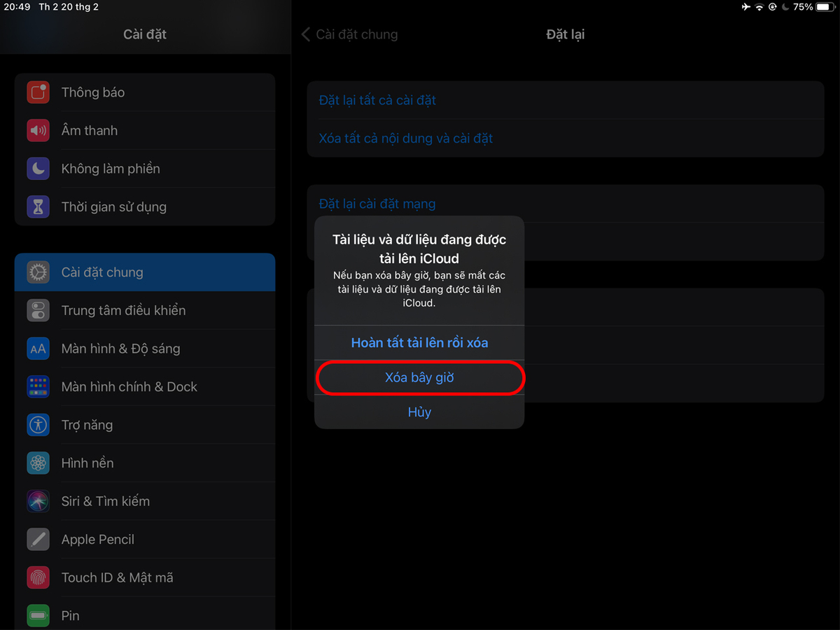Tap the Hình nền flower icon
840x630 pixels.
click(38, 463)
